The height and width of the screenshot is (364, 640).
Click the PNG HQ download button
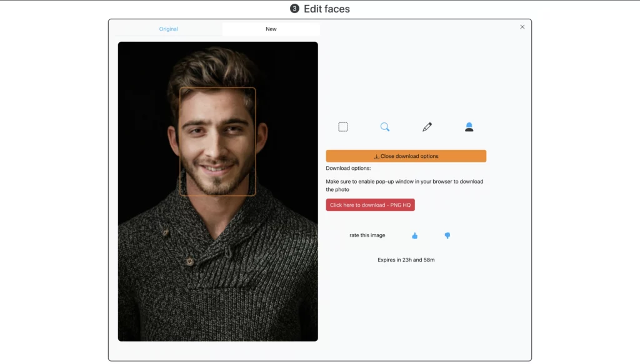[x=370, y=204]
